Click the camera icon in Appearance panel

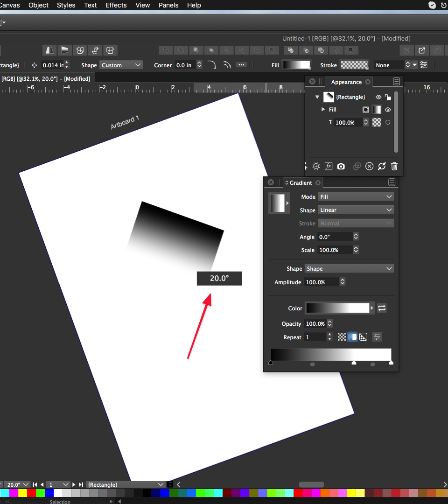tap(341, 166)
